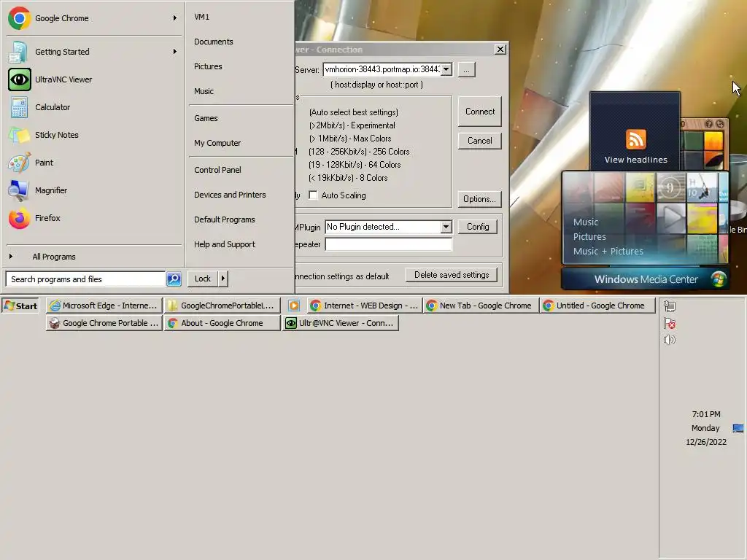Open Default Programs
The width and height of the screenshot is (747, 560).
[x=225, y=219]
